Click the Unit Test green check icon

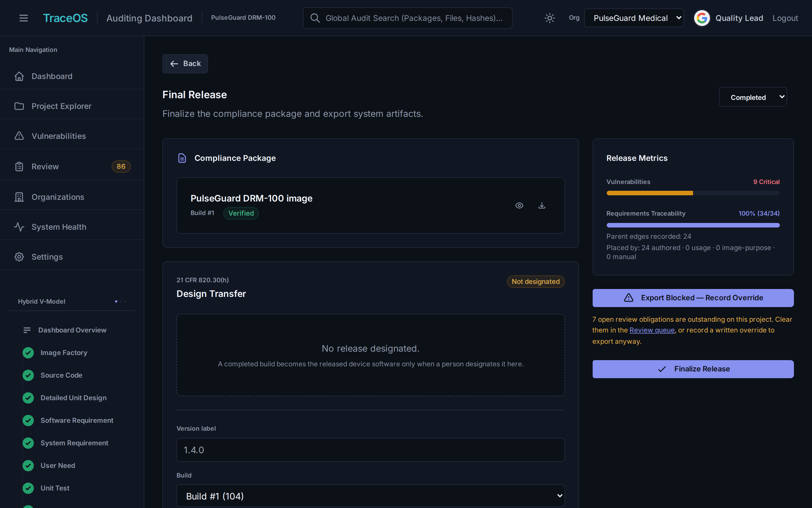point(28,488)
